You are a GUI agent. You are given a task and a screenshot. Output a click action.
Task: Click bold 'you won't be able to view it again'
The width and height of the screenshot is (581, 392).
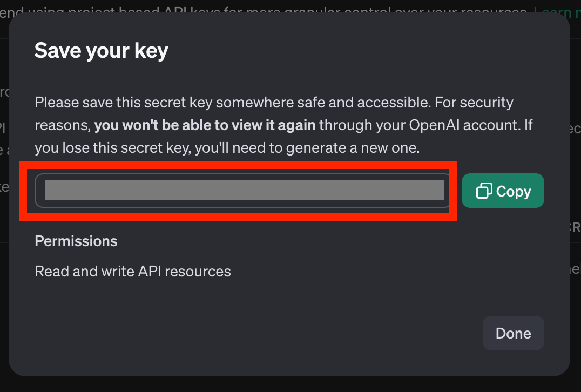click(205, 125)
